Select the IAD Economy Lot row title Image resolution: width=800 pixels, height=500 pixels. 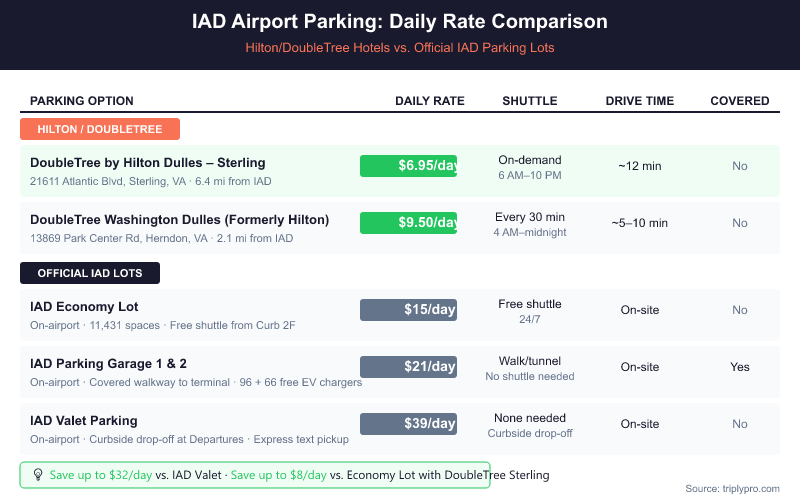pos(84,307)
